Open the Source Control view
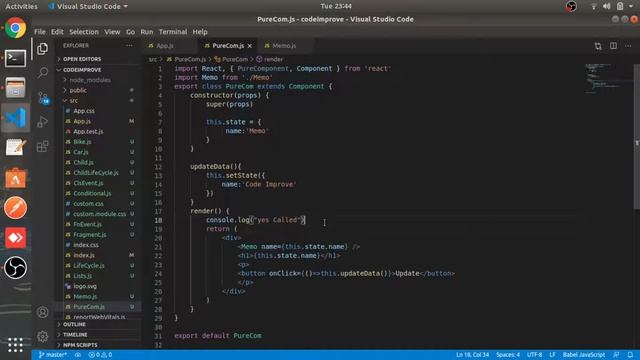Viewport: 640px width, 360px height. coord(43,98)
